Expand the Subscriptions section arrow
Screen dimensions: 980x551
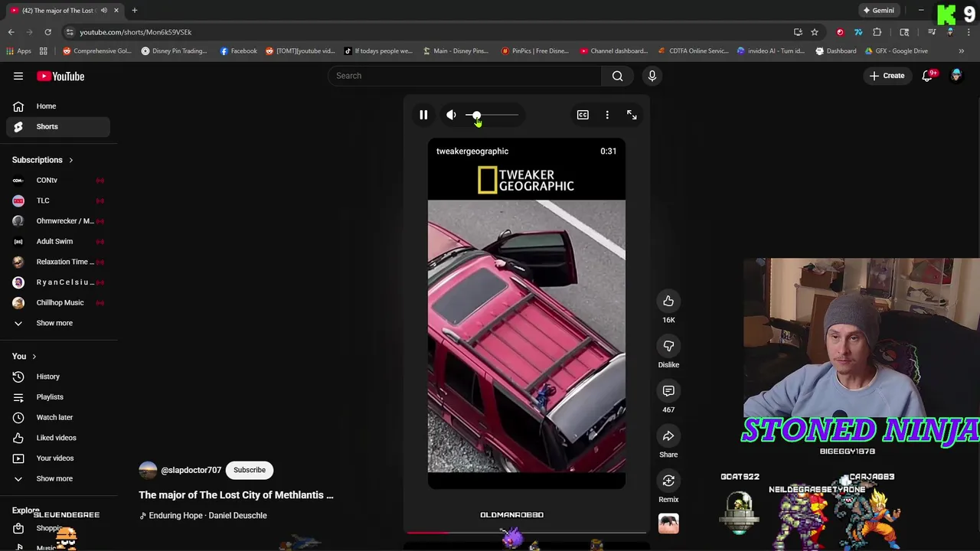(x=70, y=160)
